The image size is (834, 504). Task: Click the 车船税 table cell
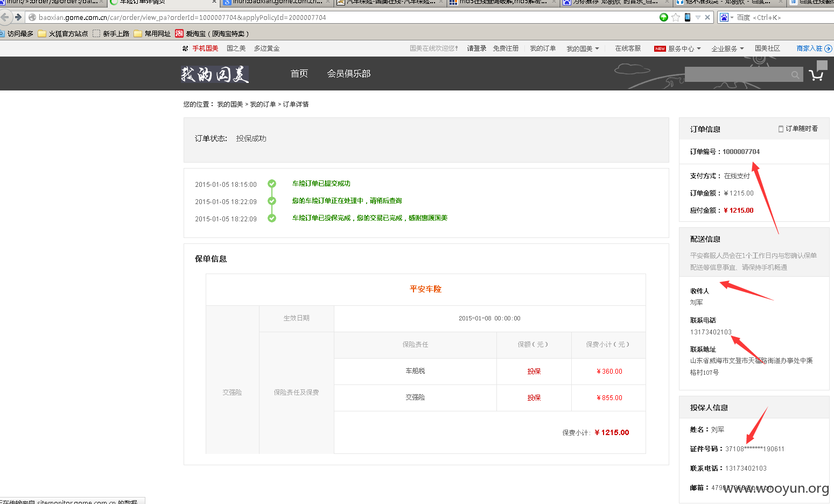coord(415,371)
